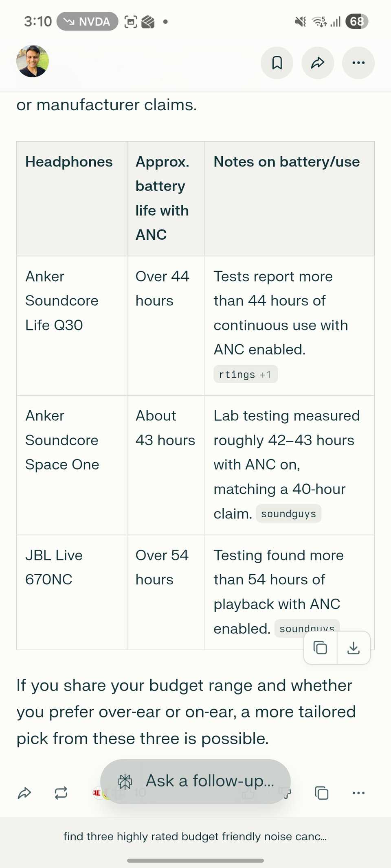Tap the Perplexity logo in follow-up bar

pos(125,781)
